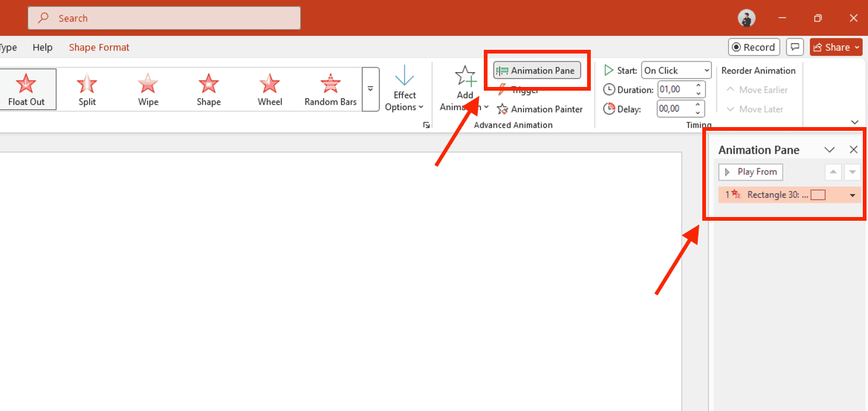Image resolution: width=868 pixels, height=411 pixels.
Task: Open the user account profile picture
Action: coord(746,19)
